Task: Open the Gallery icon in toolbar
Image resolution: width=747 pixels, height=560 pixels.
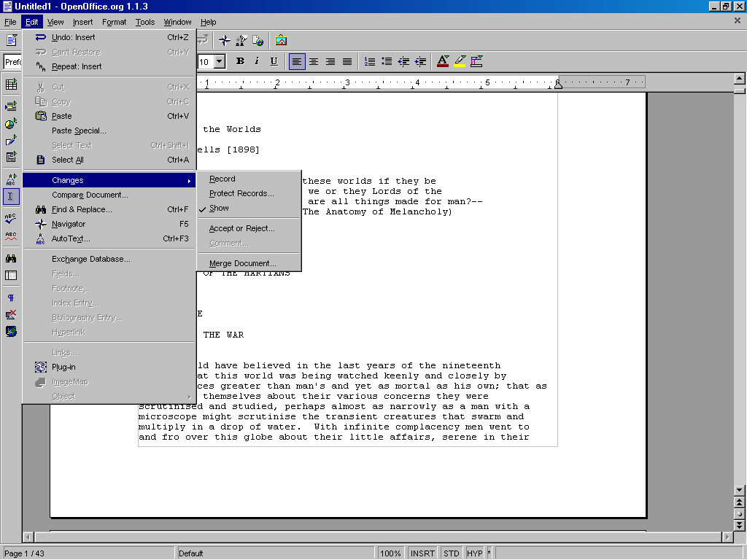Action: [x=281, y=41]
